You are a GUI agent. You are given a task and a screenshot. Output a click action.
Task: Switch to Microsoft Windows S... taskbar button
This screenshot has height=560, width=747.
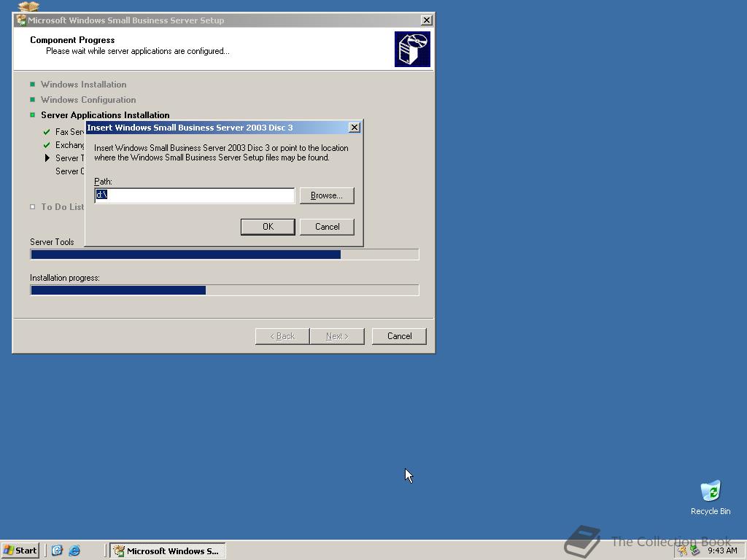pos(168,551)
